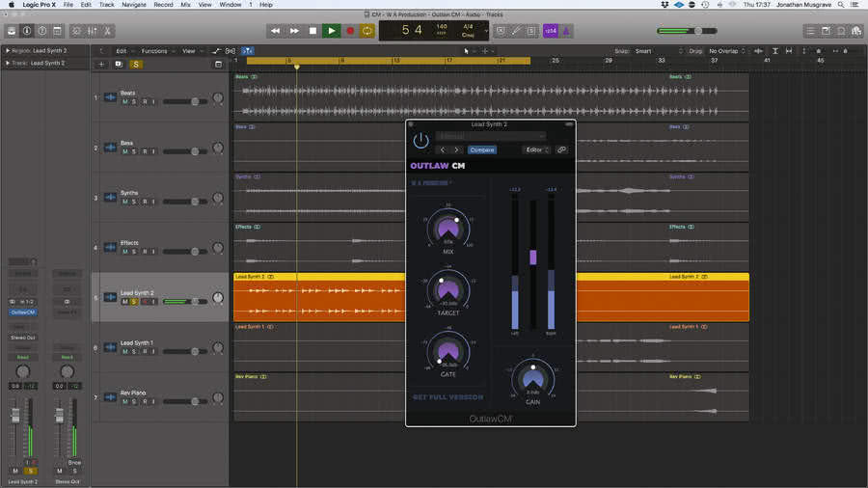The height and width of the screenshot is (488, 868).
Task: Toggle global Solo S button in track header
Action: (x=136, y=65)
